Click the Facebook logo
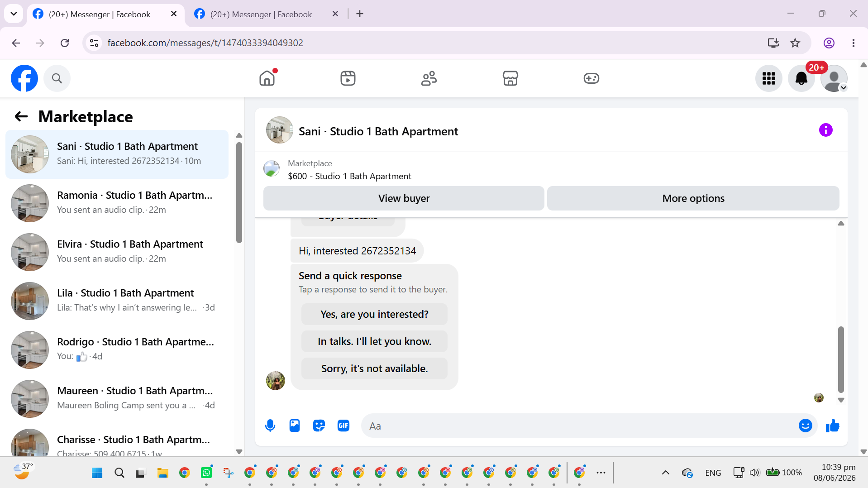Viewport: 868px width, 488px height. tap(24, 78)
